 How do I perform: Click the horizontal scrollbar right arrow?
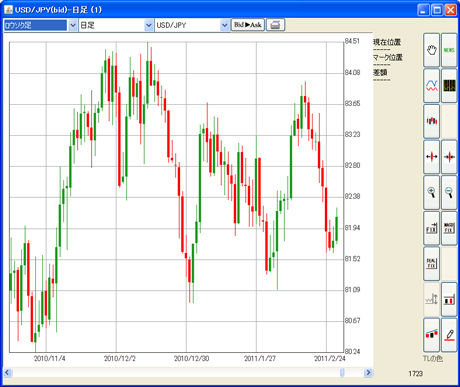click(368, 372)
